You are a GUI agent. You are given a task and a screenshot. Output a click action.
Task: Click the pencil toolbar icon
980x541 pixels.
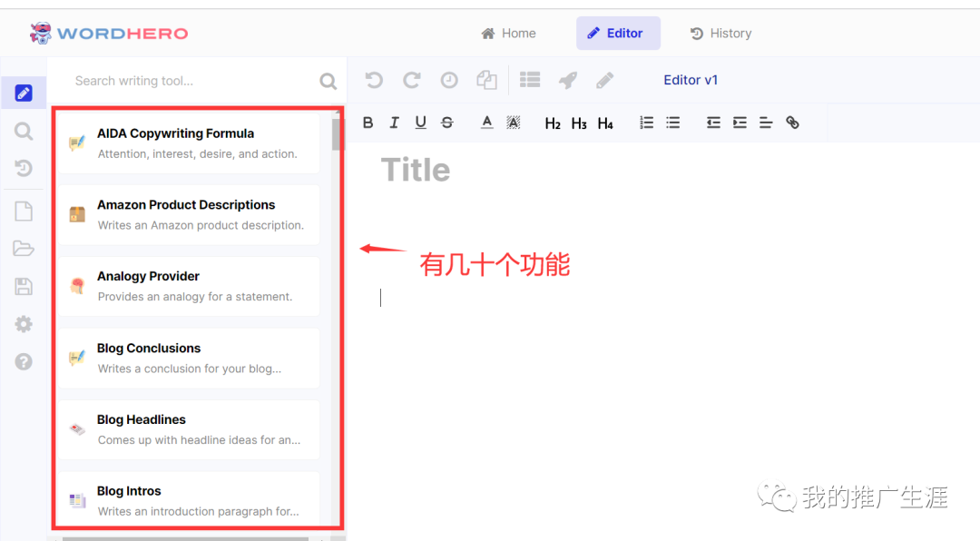(x=604, y=80)
